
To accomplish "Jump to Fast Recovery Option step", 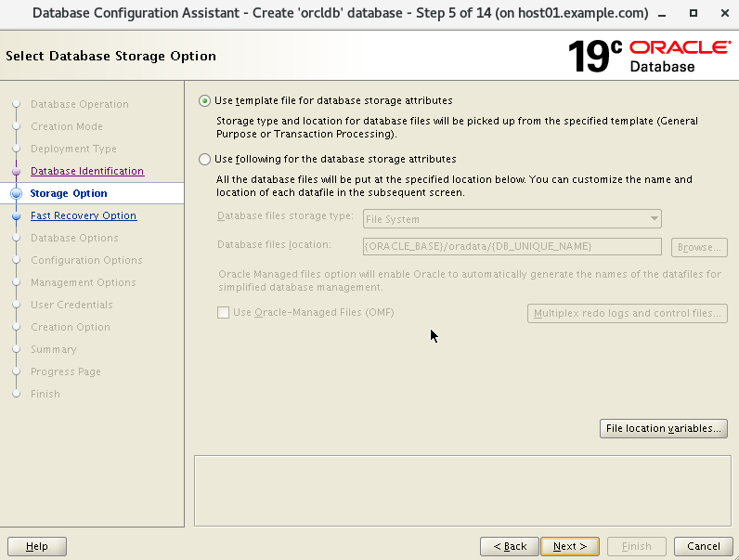I will point(84,215).
